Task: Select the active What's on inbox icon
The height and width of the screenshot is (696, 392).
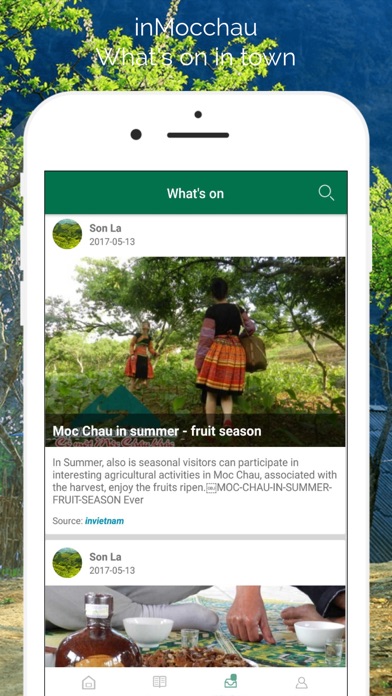Action: 230,681
